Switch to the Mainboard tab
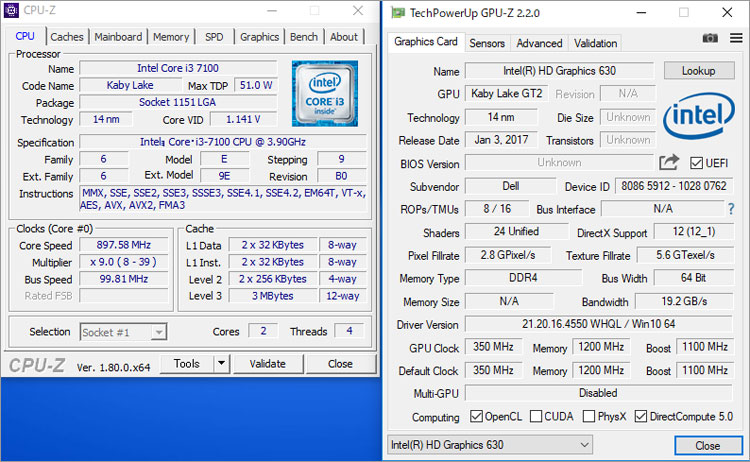The image size is (750, 462). pos(118,37)
